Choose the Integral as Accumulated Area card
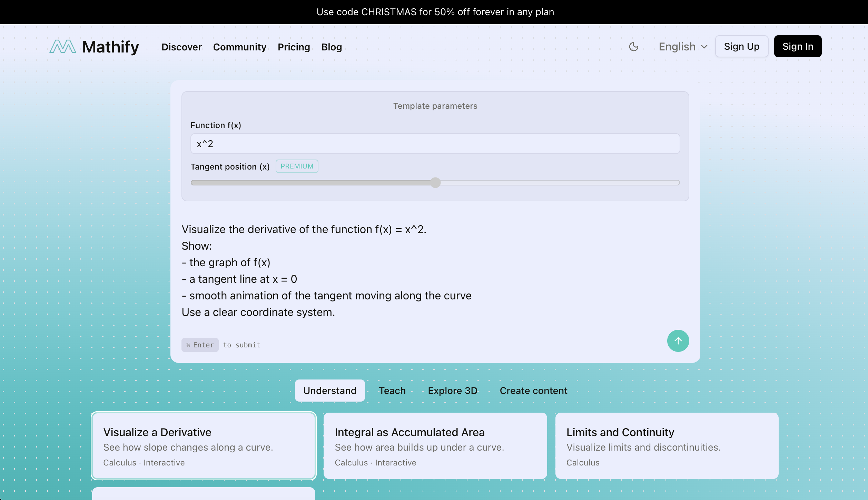Viewport: 868px width, 500px height. click(x=435, y=446)
